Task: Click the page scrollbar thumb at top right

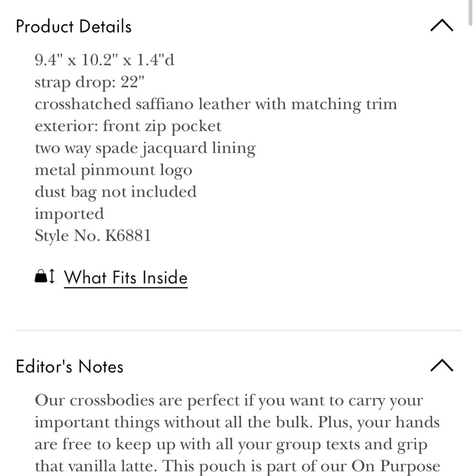Action: pyautogui.click(x=471, y=12)
